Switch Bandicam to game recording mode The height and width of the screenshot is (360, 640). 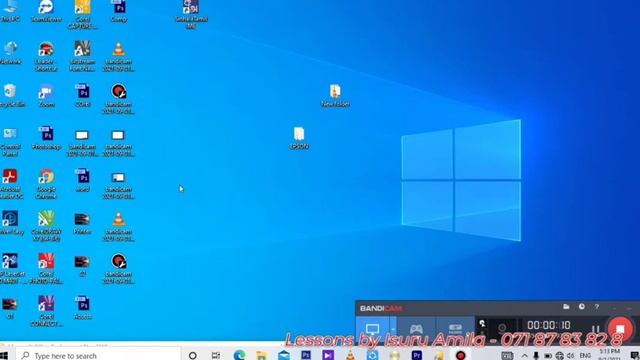(416, 329)
